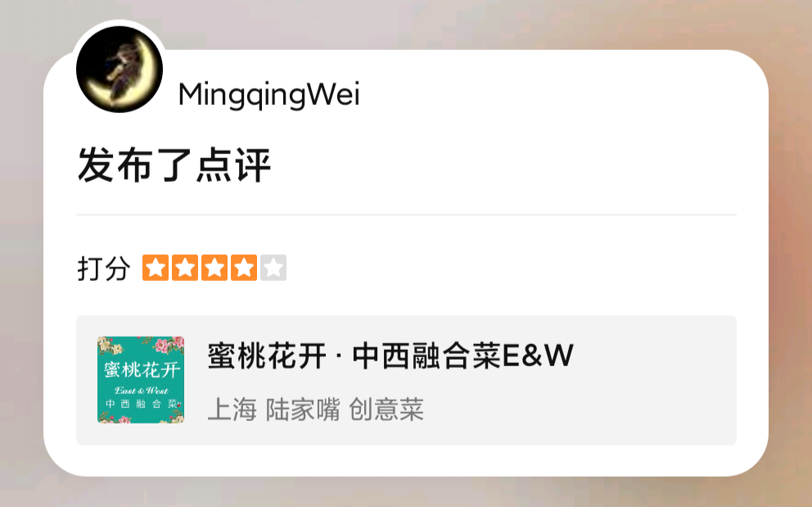Viewport: 812px width, 507px height.
Task: Select the fourth orange rating star
Action: [244, 268]
